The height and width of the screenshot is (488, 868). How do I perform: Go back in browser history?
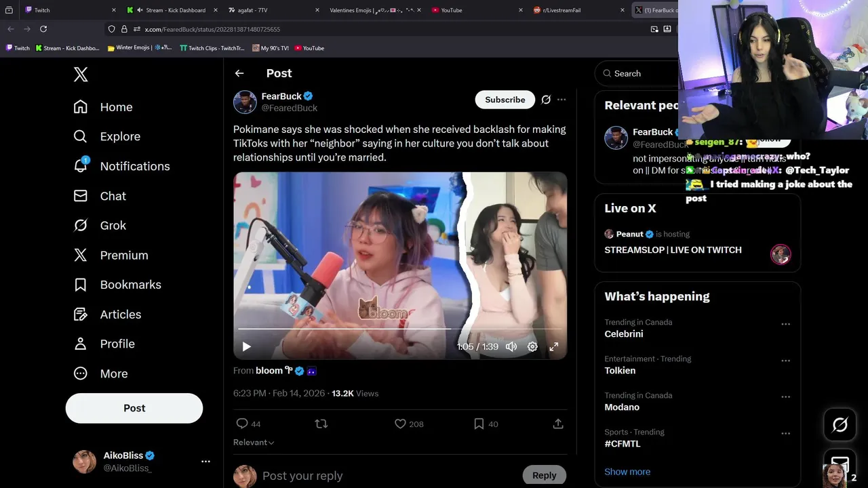point(10,29)
